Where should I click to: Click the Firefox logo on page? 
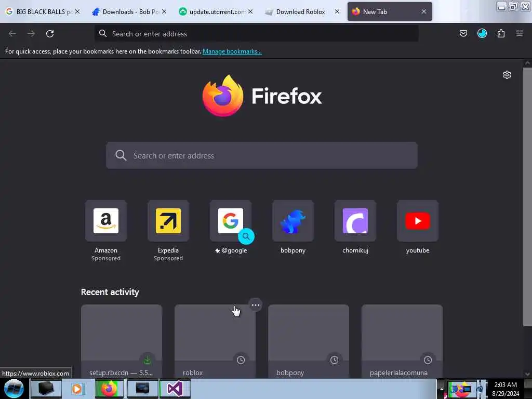click(x=223, y=96)
